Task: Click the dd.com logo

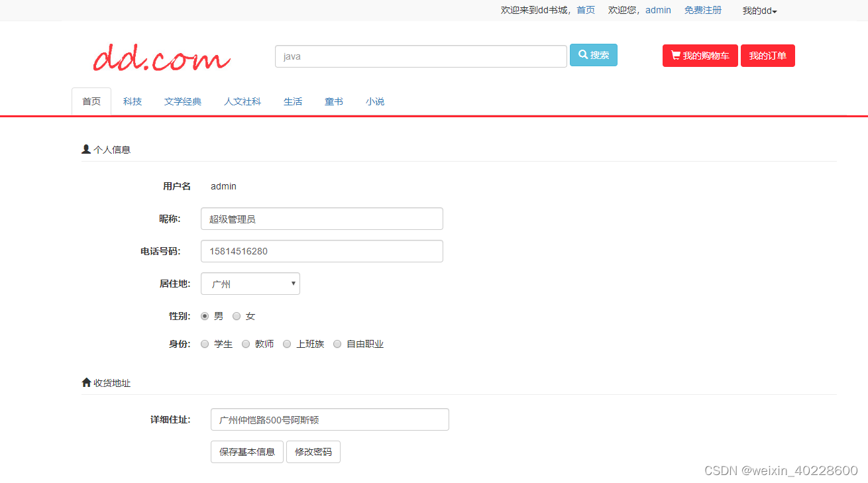Action: 162,58
